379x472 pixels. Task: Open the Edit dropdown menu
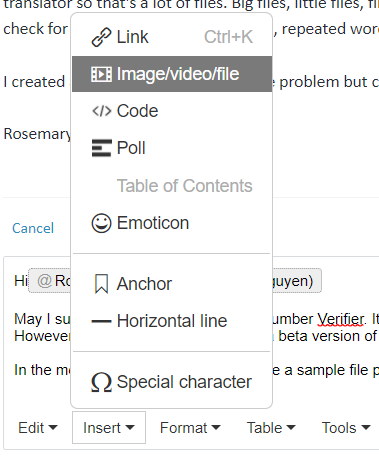(38, 428)
